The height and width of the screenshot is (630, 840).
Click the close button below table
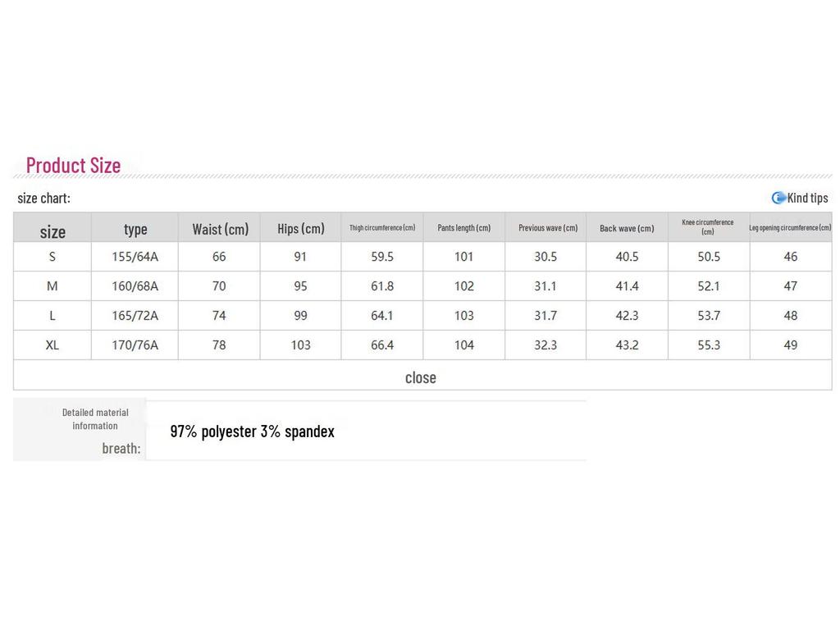pyautogui.click(x=421, y=377)
